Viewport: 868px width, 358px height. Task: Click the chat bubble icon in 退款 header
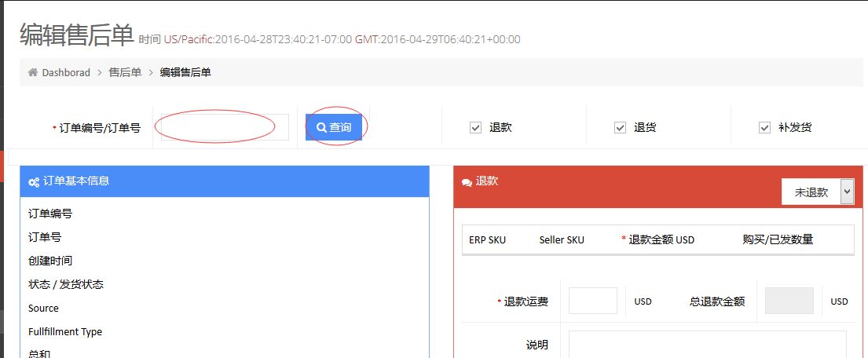point(467,181)
